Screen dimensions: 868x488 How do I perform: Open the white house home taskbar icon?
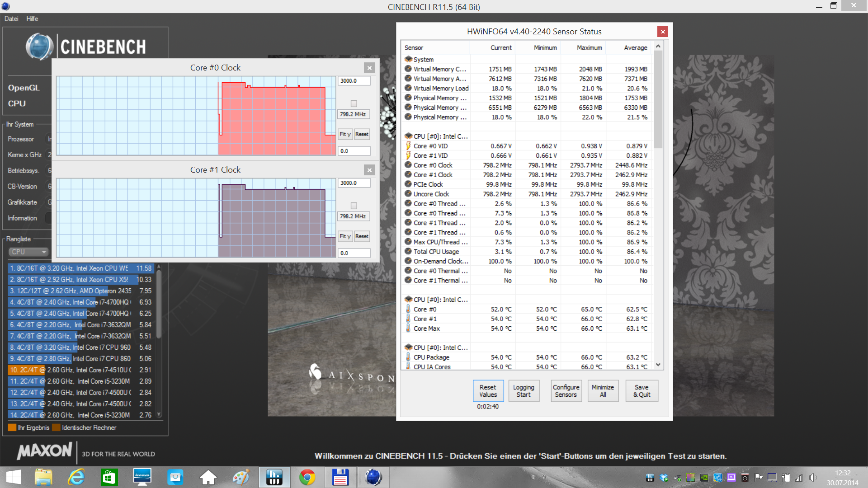coord(208,477)
